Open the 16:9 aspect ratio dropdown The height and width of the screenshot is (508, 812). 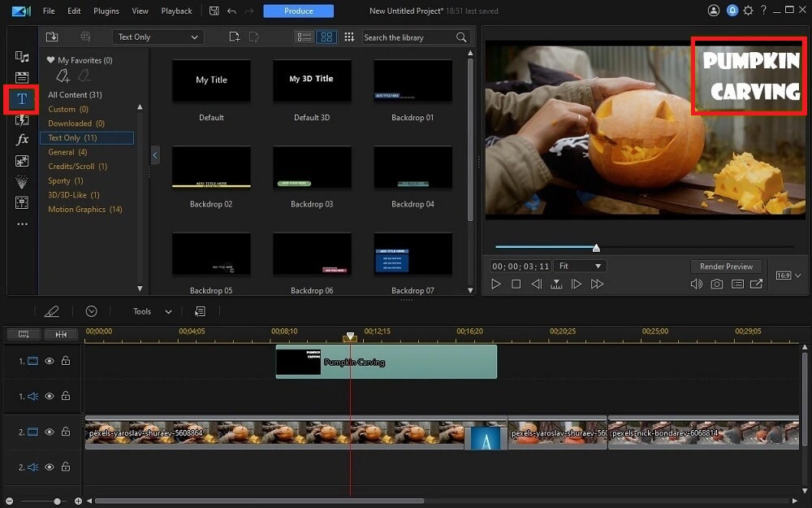[787, 275]
